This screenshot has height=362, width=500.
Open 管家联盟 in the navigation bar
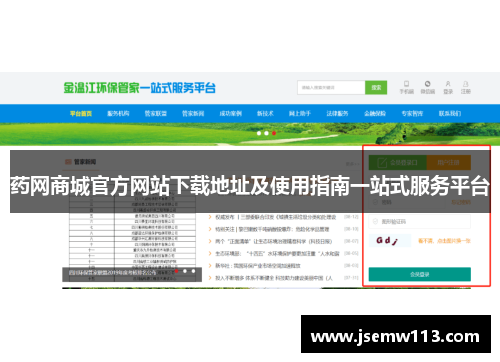coord(156,114)
